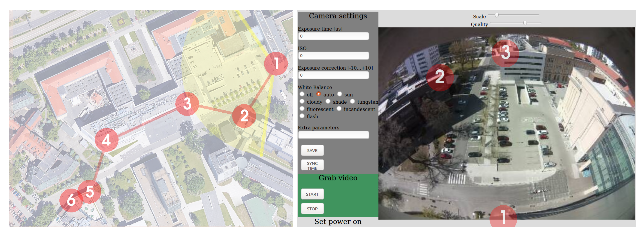The width and height of the screenshot is (644, 236).
Task: Click map marker number 2
Action: (244, 116)
